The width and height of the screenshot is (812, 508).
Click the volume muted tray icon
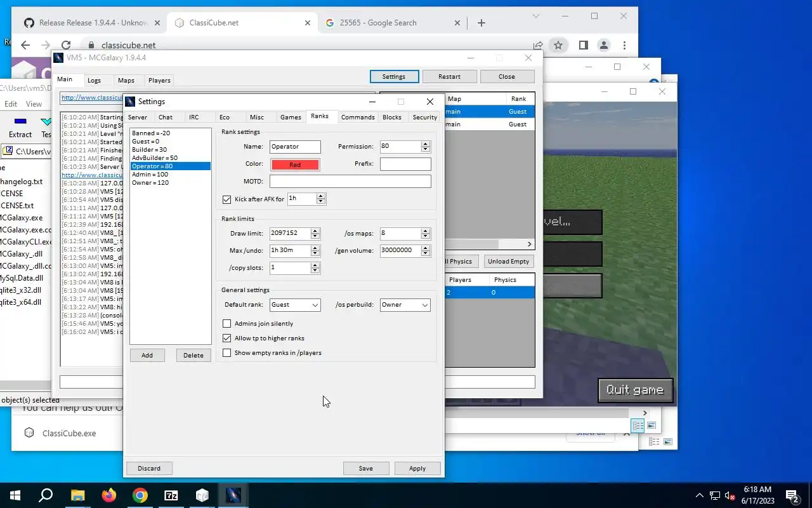point(730,495)
